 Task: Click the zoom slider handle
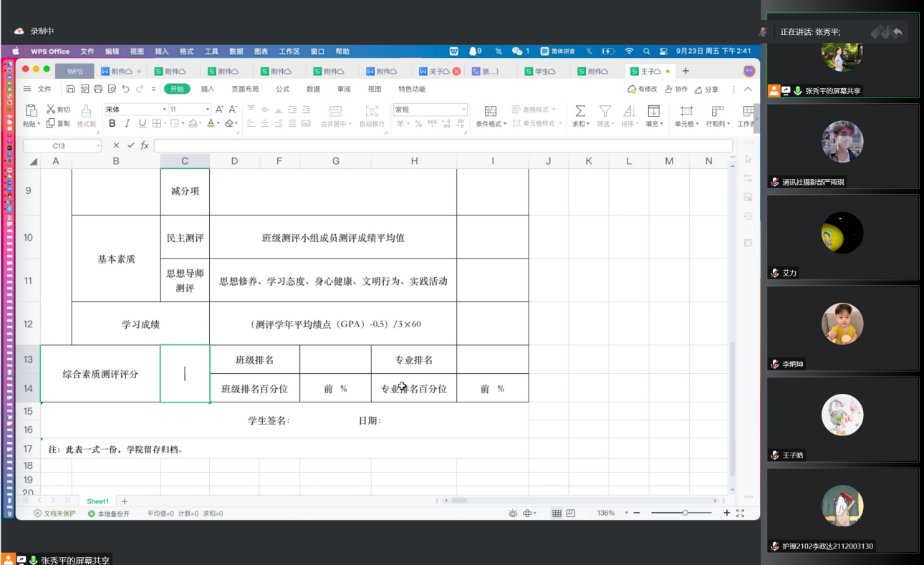[x=685, y=513]
